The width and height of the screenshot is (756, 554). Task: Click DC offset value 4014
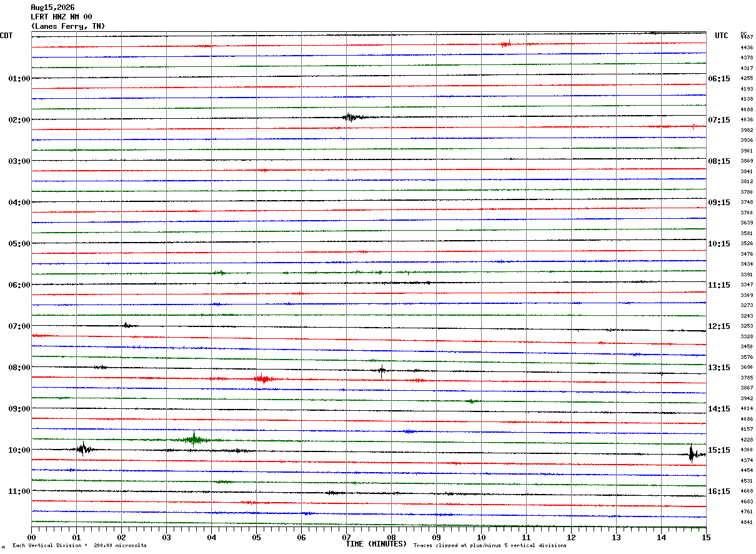(x=747, y=408)
